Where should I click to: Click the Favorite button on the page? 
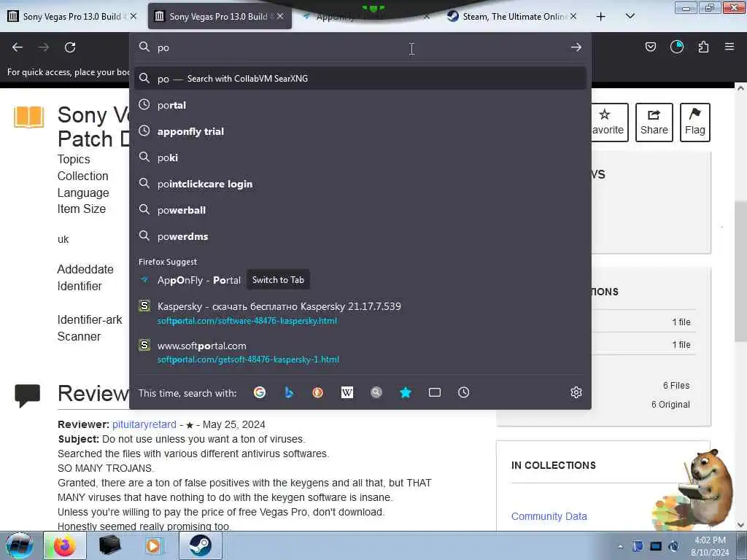pos(609,122)
